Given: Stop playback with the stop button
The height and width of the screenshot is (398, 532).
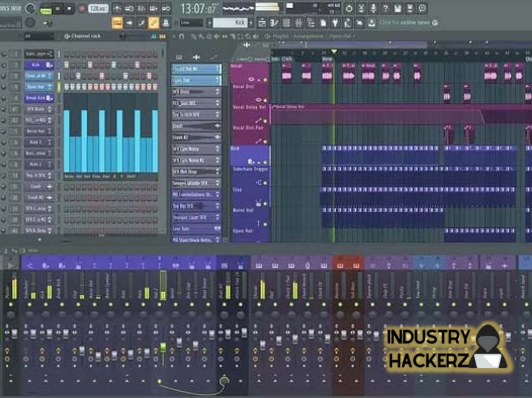Looking at the screenshot, I should point(69,8).
